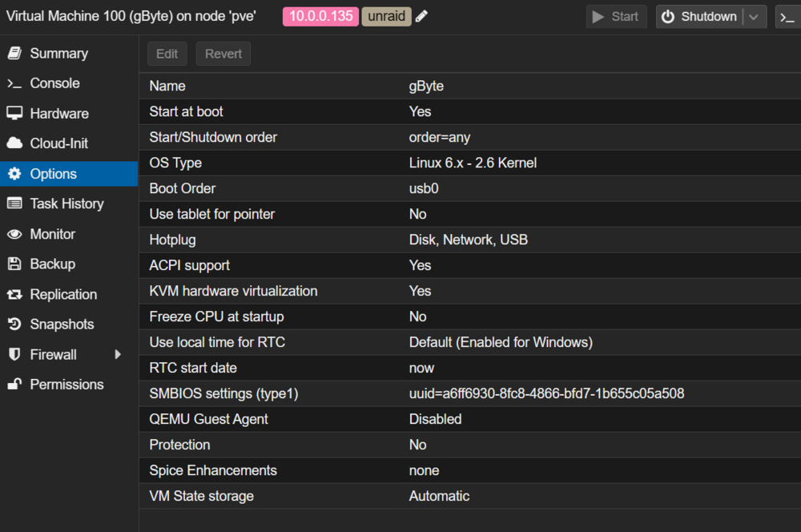Select the Start/Shutdown order row

(x=470, y=137)
